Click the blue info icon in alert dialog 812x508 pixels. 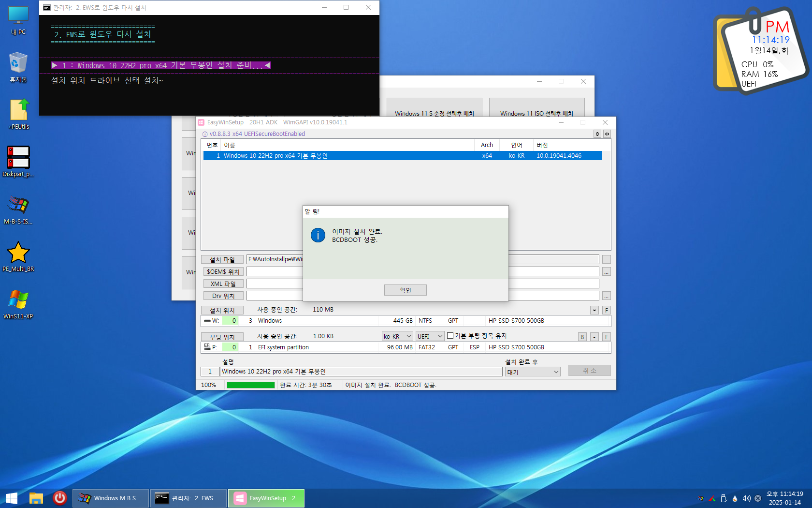coord(318,235)
